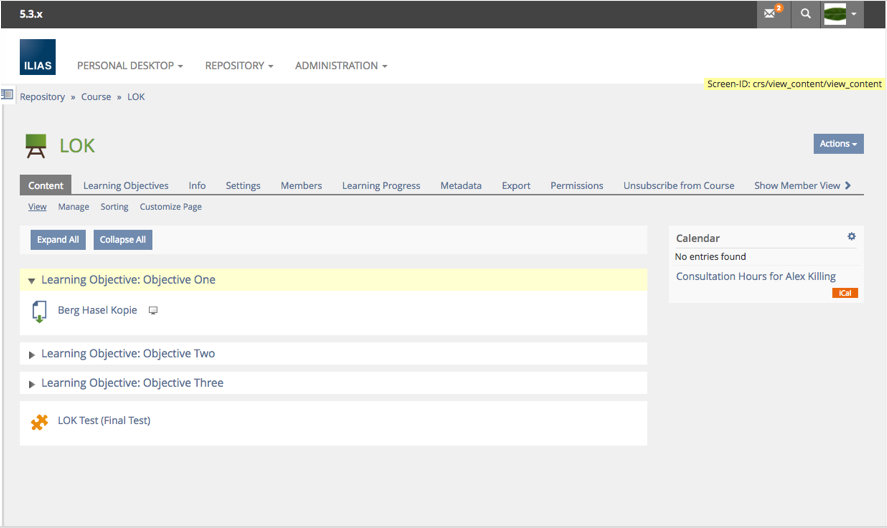Open the Personal Desktop menu
Viewport: 887px width, 528px height.
point(130,66)
